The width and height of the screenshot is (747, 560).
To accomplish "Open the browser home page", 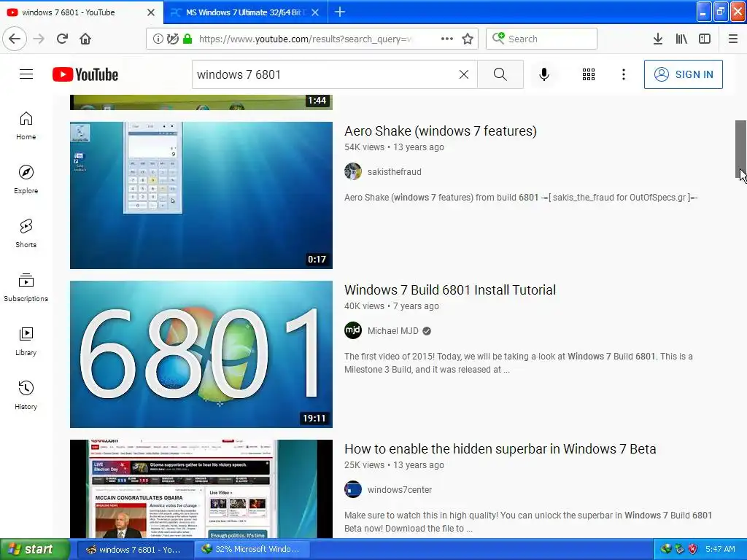I will click(85, 39).
